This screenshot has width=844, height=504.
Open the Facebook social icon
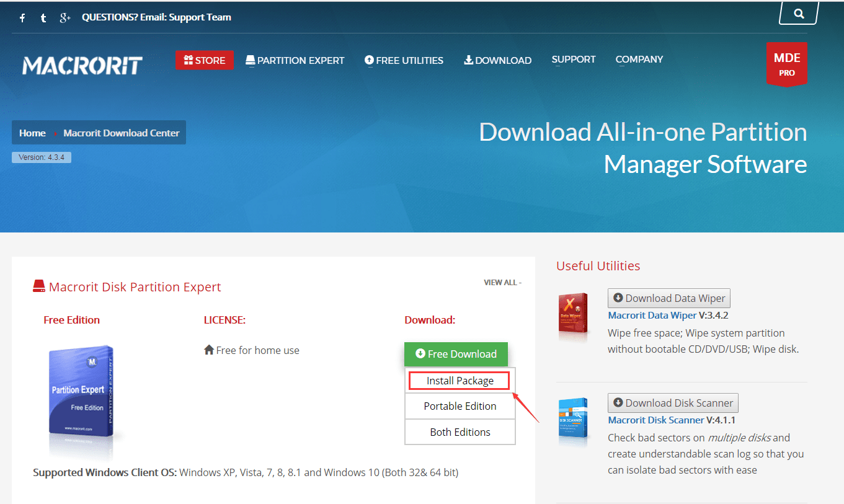[22, 18]
